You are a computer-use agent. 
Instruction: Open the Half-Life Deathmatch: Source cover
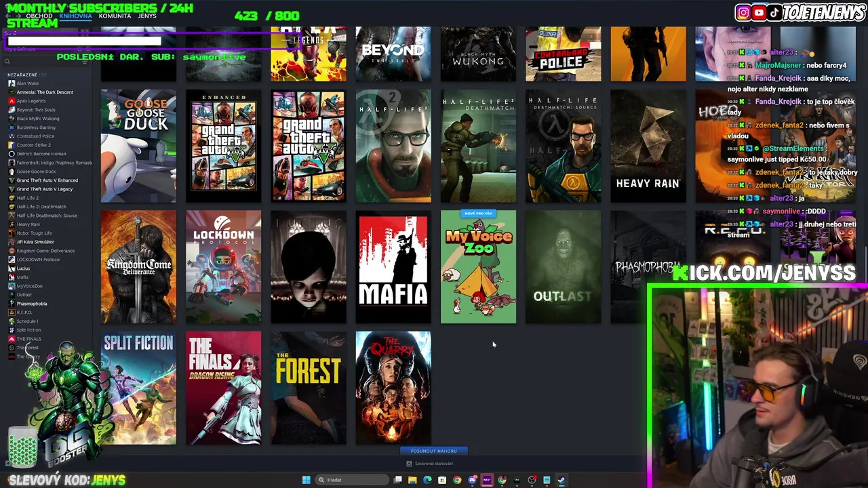click(x=563, y=146)
